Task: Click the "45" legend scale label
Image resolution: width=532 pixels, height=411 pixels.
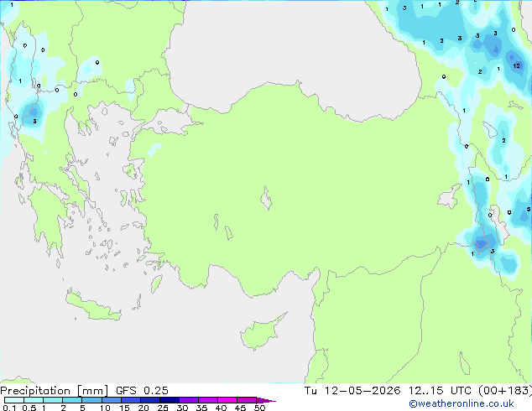Action: [240, 408]
